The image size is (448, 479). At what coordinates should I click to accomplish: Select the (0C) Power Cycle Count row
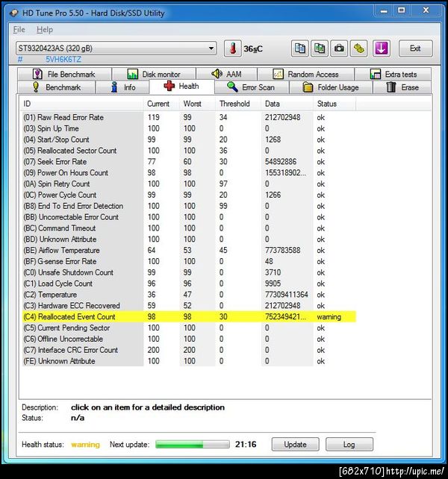pos(189,195)
